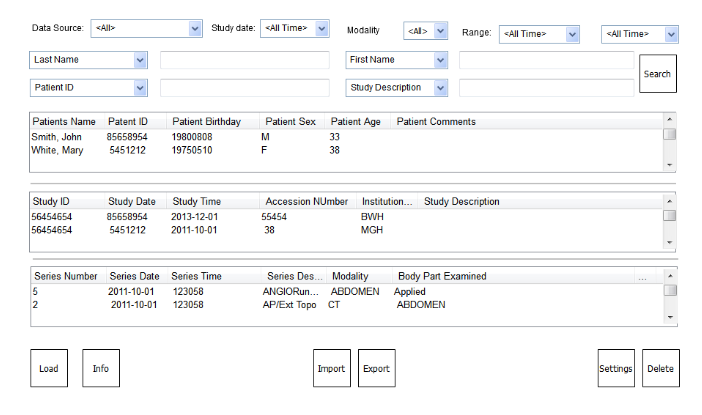The width and height of the screenshot is (702, 415).
Task: Click the Search button
Action: [657, 74]
